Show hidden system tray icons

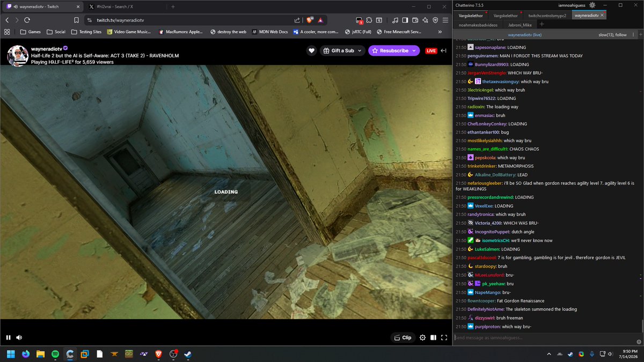(x=549, y=354)
